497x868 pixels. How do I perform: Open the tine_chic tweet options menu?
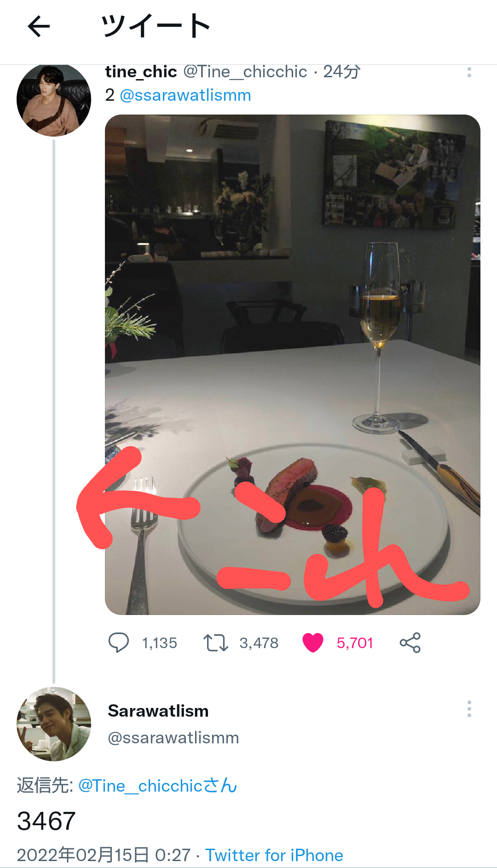pos(469,72)
